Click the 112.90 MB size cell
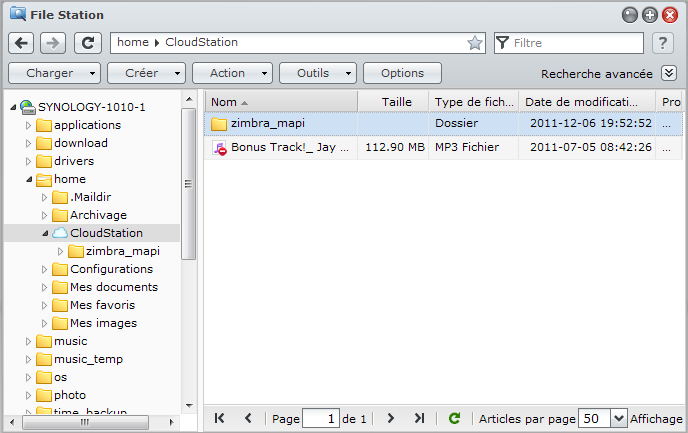688x433 pixels. [x=395, y=147]
